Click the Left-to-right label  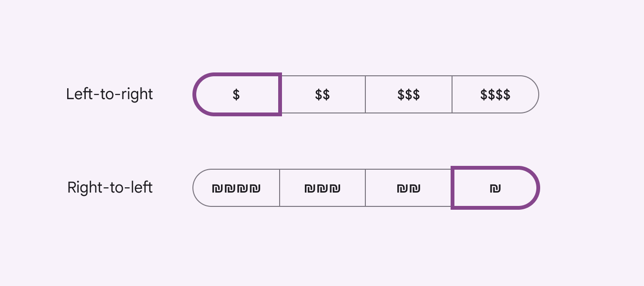tap(110, 94)
